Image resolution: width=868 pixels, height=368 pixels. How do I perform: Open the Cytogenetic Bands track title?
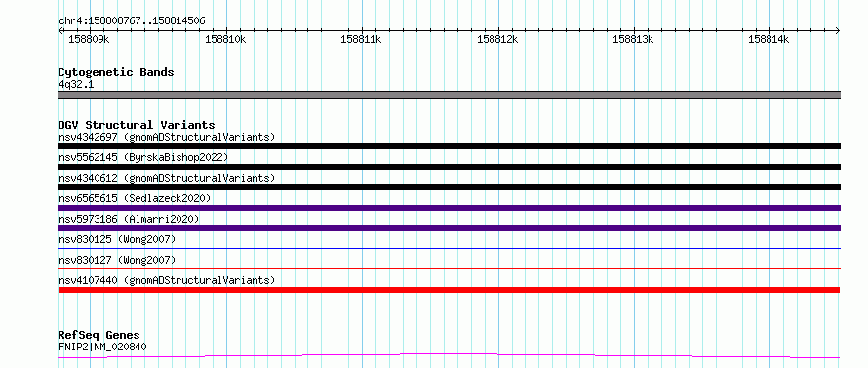pyautogui.click(x=116, y=72)
